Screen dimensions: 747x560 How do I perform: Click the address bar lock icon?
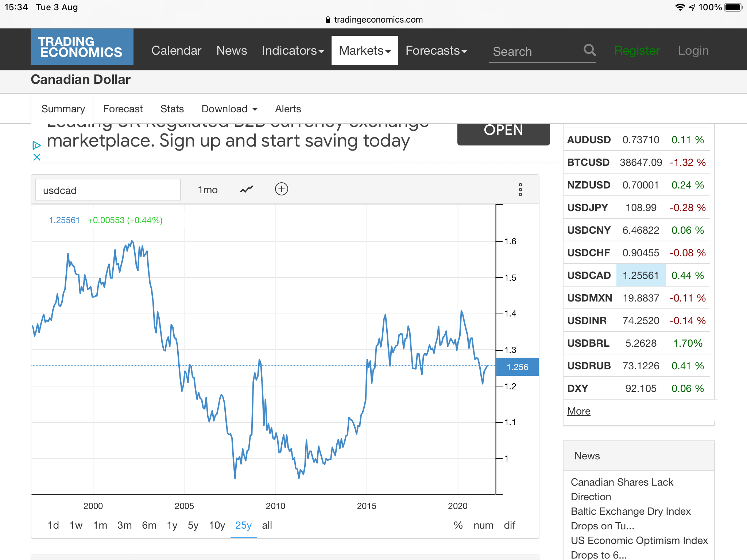(x=328, y=20)
